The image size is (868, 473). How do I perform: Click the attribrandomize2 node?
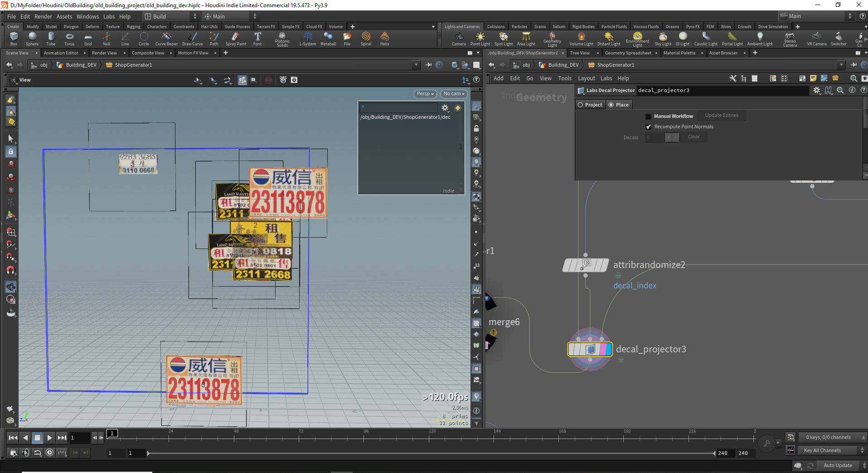(585, 265)
